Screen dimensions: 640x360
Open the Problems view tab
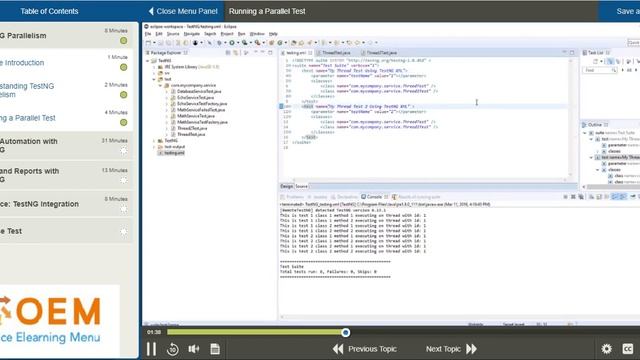(292, 197)
